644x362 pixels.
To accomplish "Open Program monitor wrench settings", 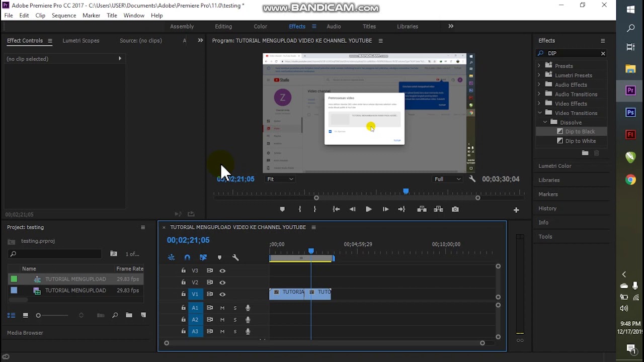I will pyautogui.click(x=472, y=179).
